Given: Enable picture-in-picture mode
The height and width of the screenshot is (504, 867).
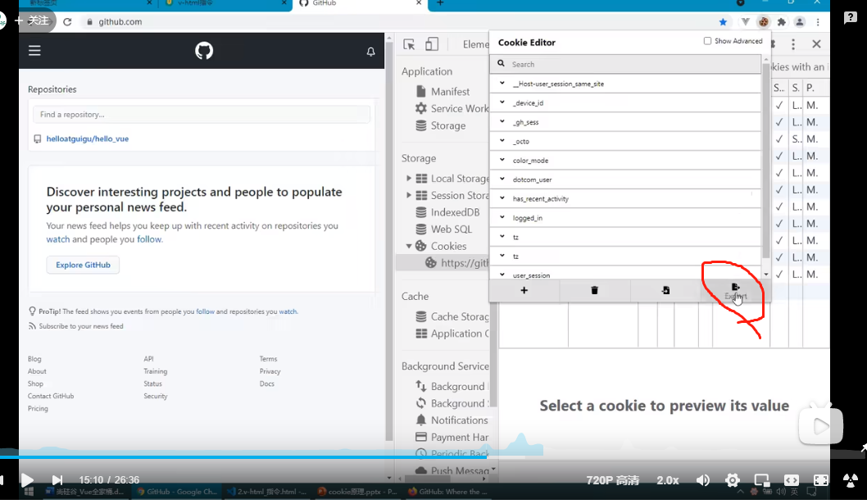Looking at the screenshot, I should (762, 480).
